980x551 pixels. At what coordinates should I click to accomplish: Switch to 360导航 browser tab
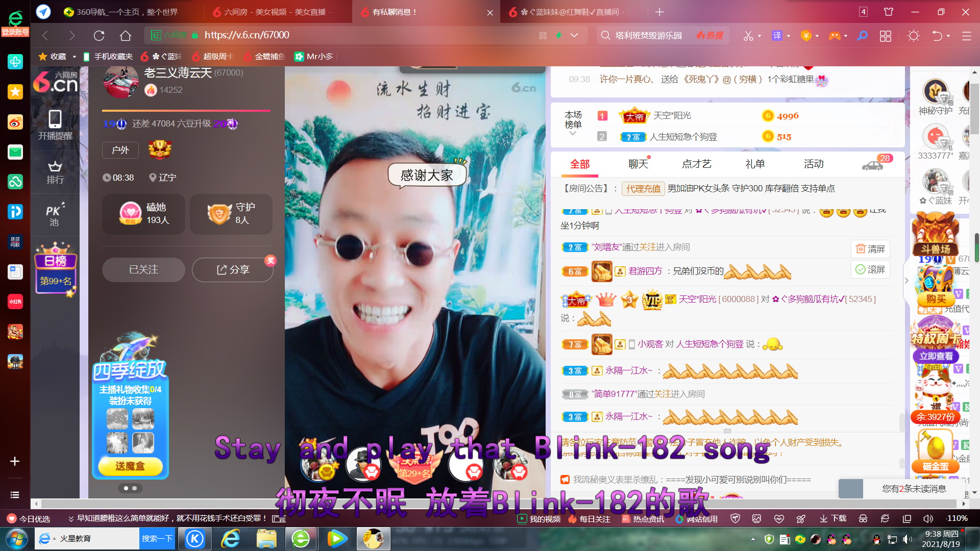point(128,12)
